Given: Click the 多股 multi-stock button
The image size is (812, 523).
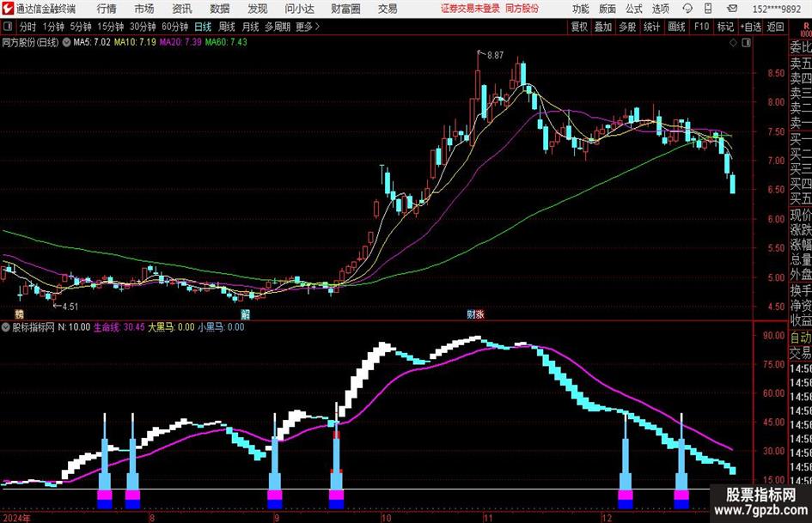Looking at the screenshot, I should tap(627, 27).
